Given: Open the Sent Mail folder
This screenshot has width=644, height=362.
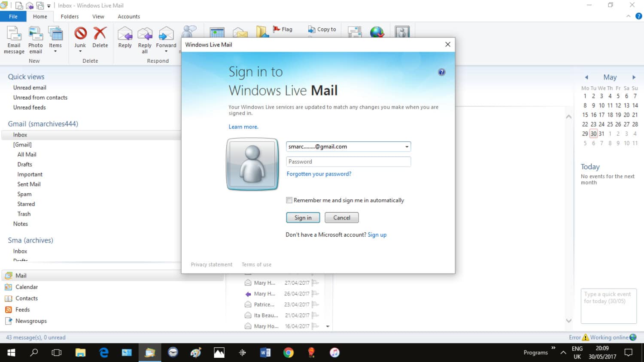Looking at the screenshot, I should pos(29,184).
